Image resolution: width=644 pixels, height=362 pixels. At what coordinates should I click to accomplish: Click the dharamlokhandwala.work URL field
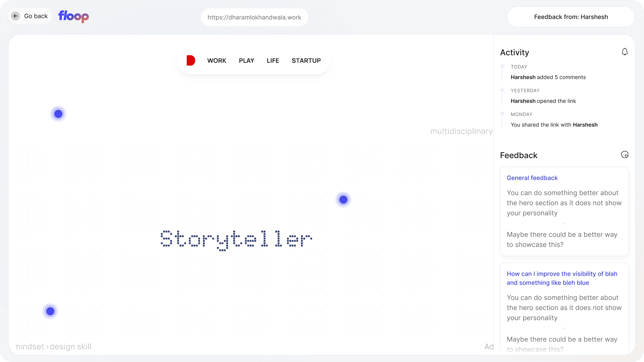254,18
